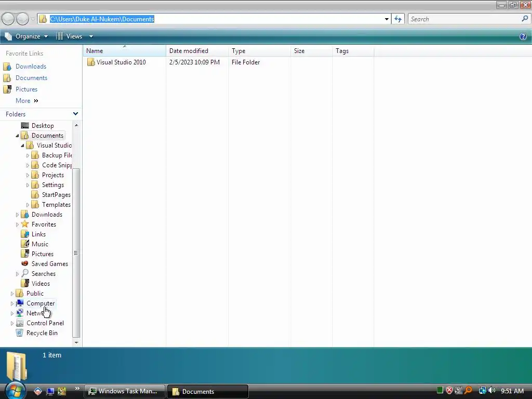Click the Computer icon in folder tree
The width and height of the screenshot is (532, 399).
click(20, 303)
